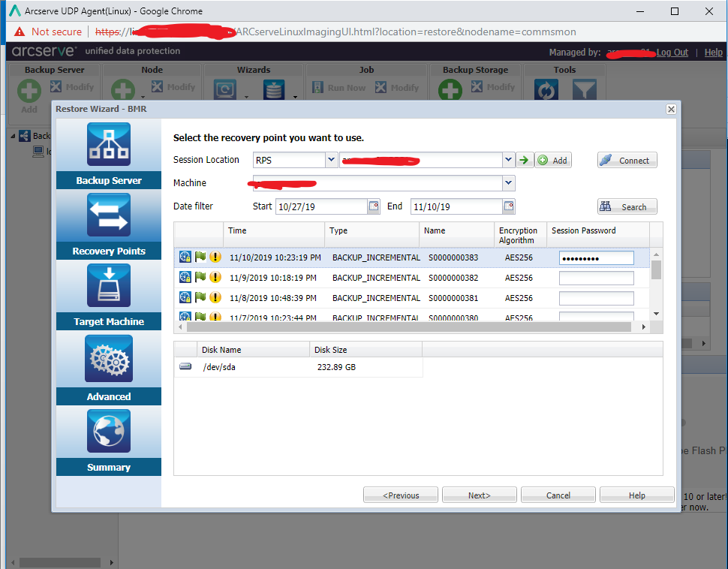The image size is (728, 569).
Task: Click the recovery points vertical scrollbar thumb
Action: point(656,270)
